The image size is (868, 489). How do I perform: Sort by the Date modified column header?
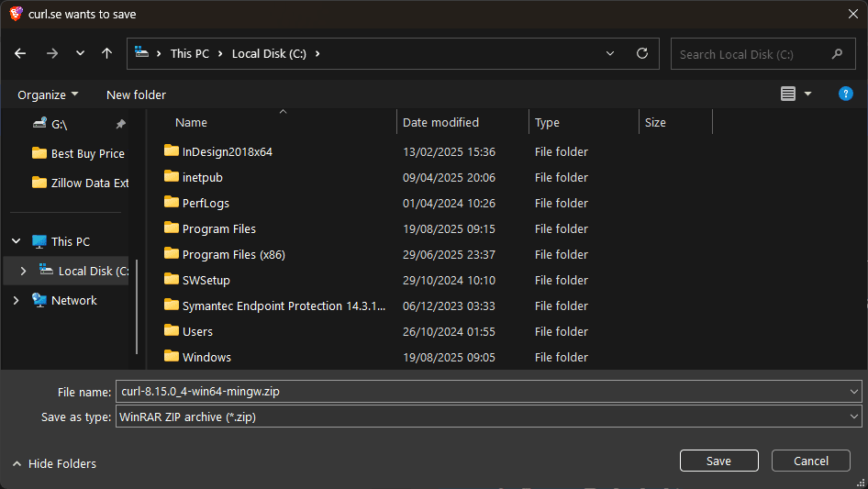(440, 122)
